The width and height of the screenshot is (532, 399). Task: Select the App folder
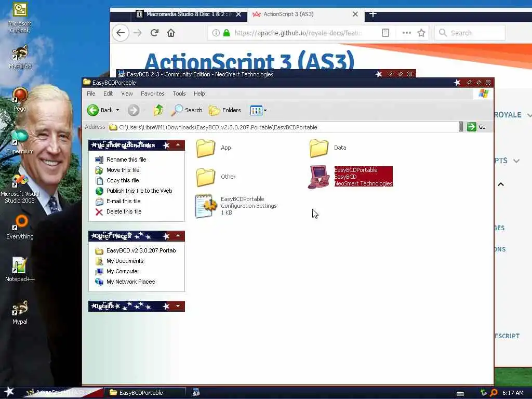pyautogui.click(x=213, y=148)
